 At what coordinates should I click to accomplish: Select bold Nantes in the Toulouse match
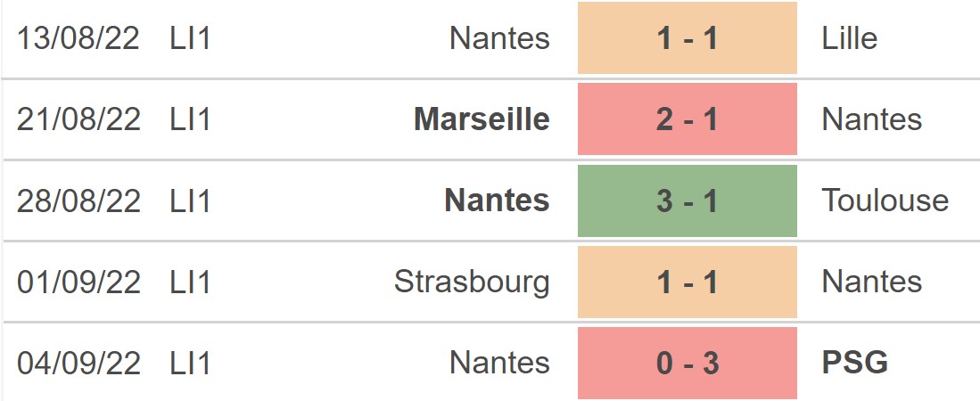point(497,200)
